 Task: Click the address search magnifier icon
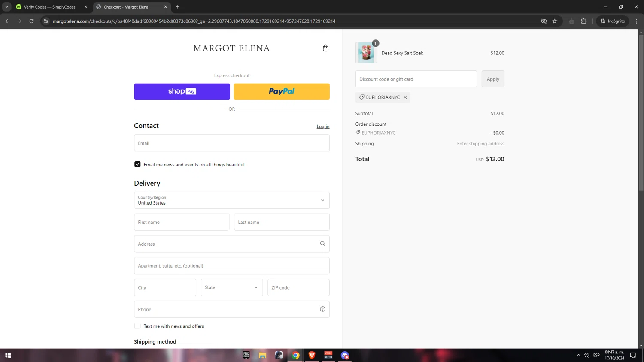322,244
